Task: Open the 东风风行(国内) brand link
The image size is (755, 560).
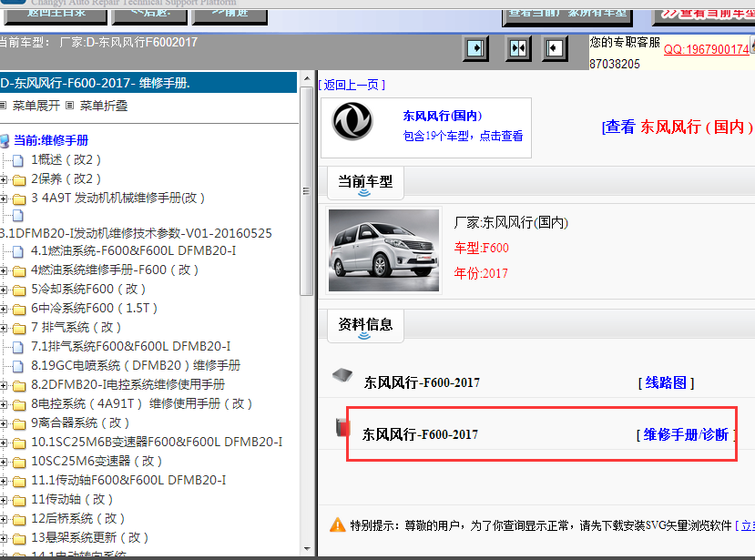Action: pyautogui.click(x=442, y=116)
